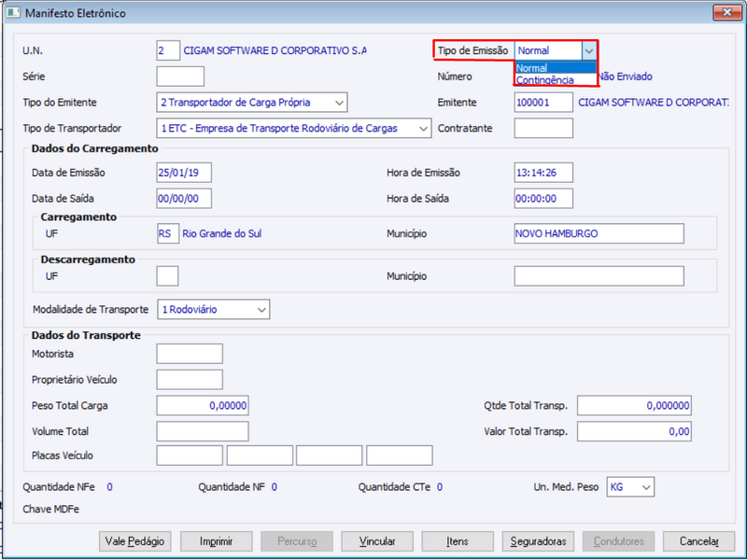The width and height of the screenshot is (747, 560).
Task: Click the Não Enviado status text
Action: [625, 77]
